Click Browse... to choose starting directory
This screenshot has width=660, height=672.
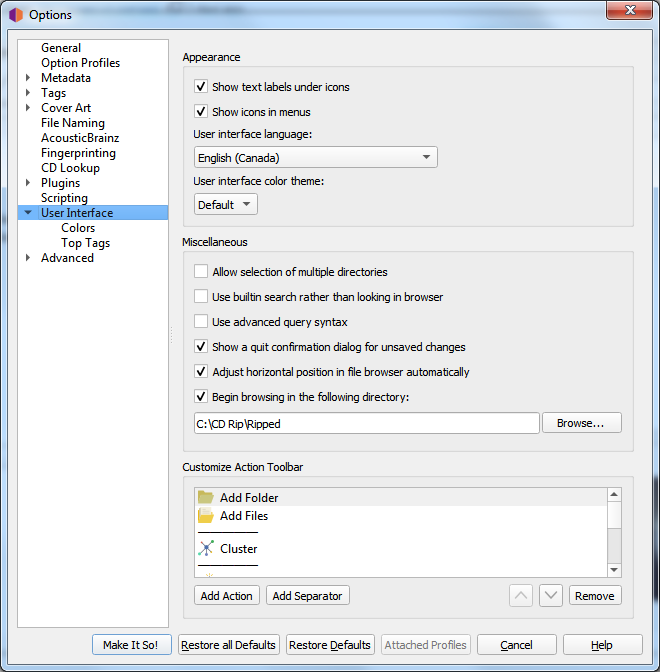click(581, 423)
